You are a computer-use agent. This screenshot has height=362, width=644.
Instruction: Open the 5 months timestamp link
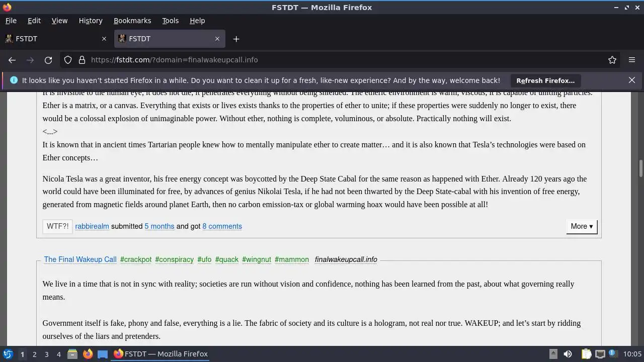159,226
